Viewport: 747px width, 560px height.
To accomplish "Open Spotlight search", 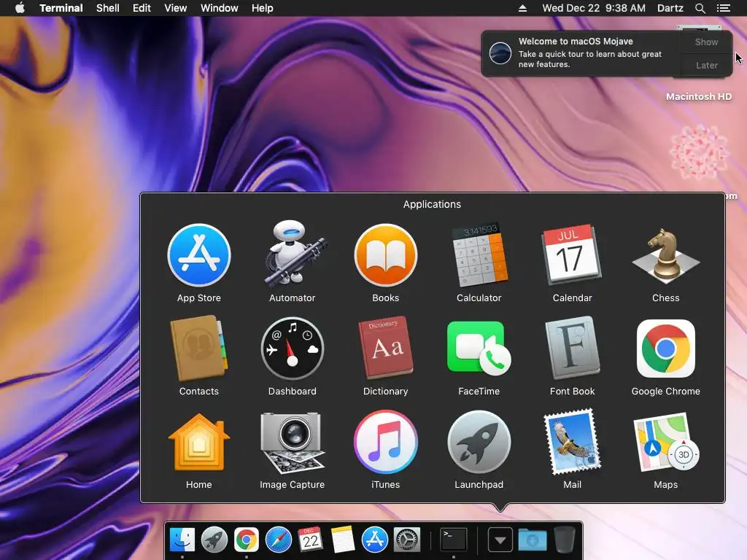I will click(x=700, y=8).
